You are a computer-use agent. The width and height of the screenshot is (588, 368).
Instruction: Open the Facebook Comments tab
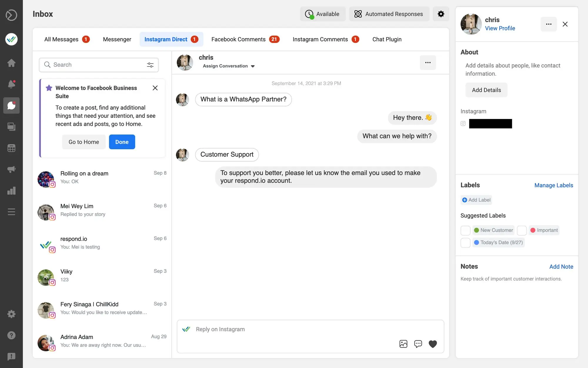pyautogui.click(x=245, y=39)
